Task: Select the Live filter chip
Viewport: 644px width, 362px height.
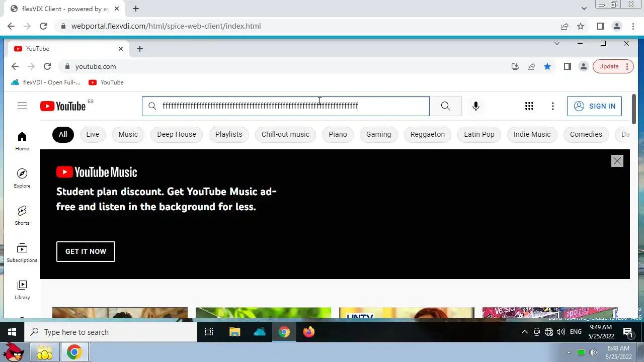Action: 93,134
